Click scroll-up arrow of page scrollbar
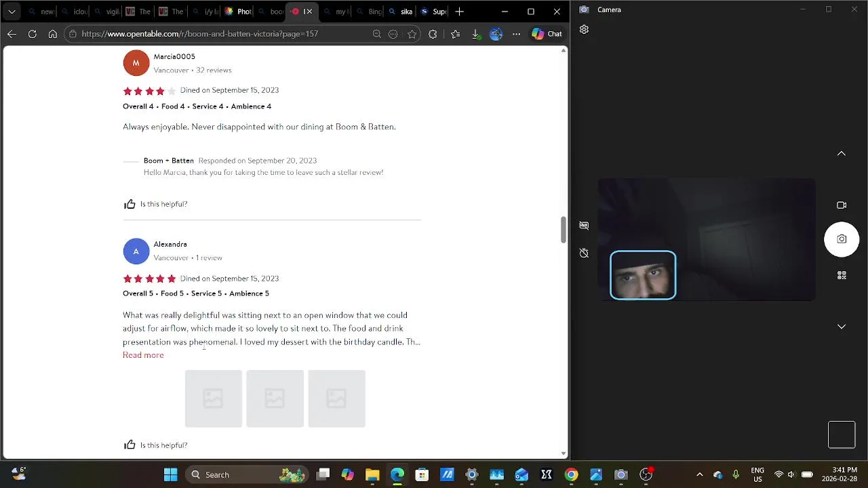Screen dimensions: 868x488 click(563, 51)
